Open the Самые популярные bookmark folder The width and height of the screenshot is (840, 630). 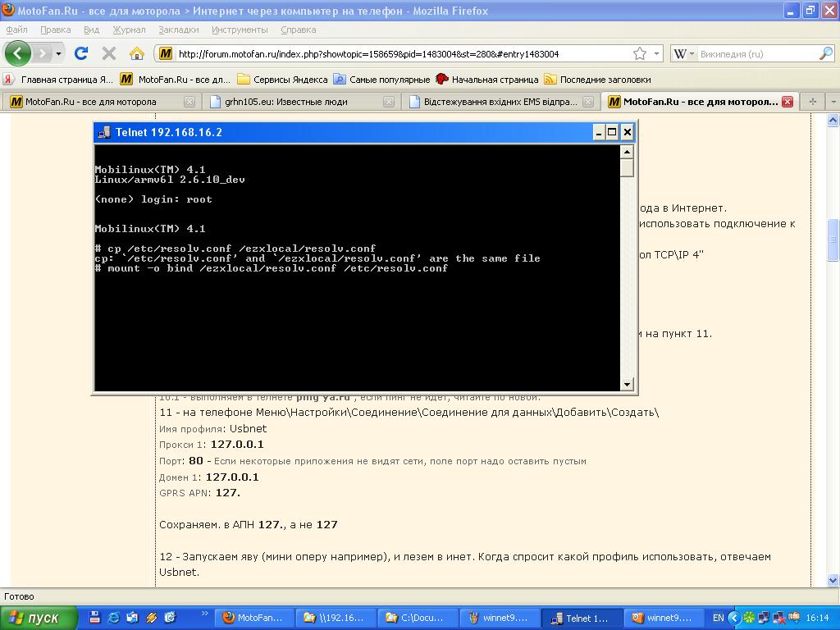381,80
